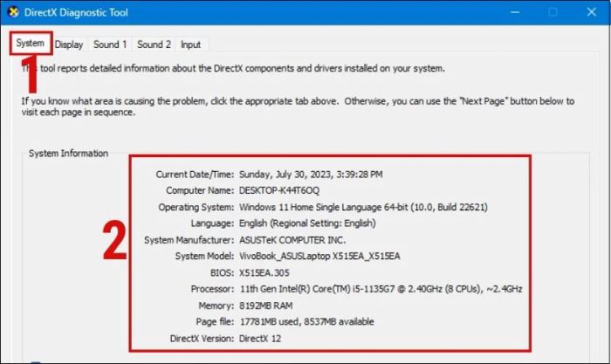This screenshot has height=364, width=611.
Task: Click model VivoBook_ASUSLaptop X515EA_X515EA
Action: pos(319,256)
